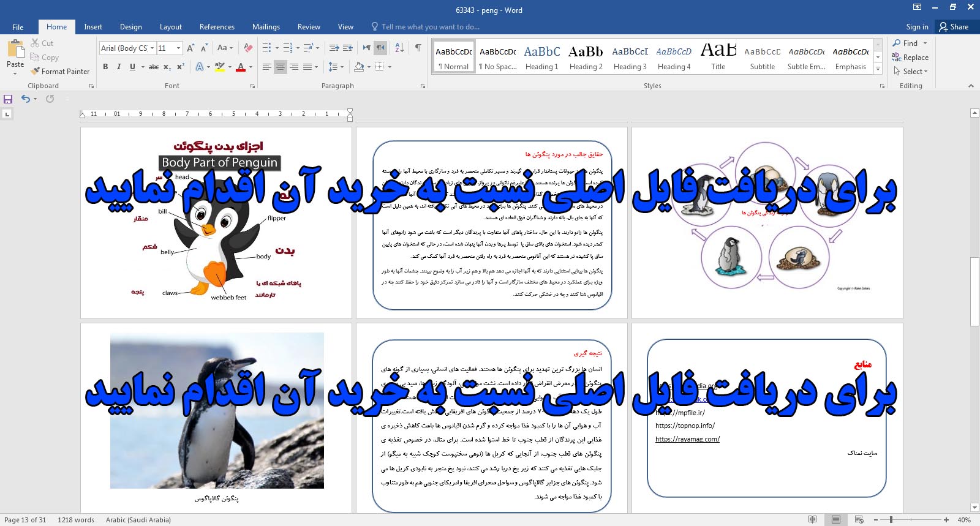Toggle center alignment
Viewport: 980px width, 526px height.
click(x=281, y=67)
